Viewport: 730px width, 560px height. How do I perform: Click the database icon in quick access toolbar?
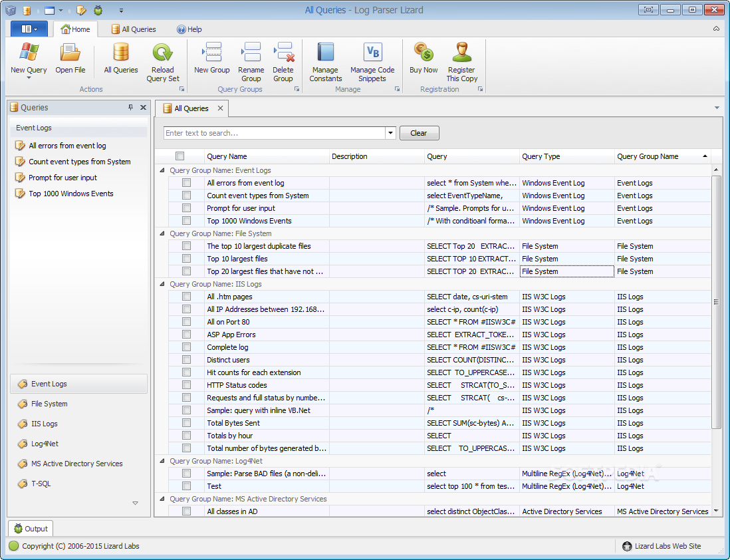click(27, 10)
